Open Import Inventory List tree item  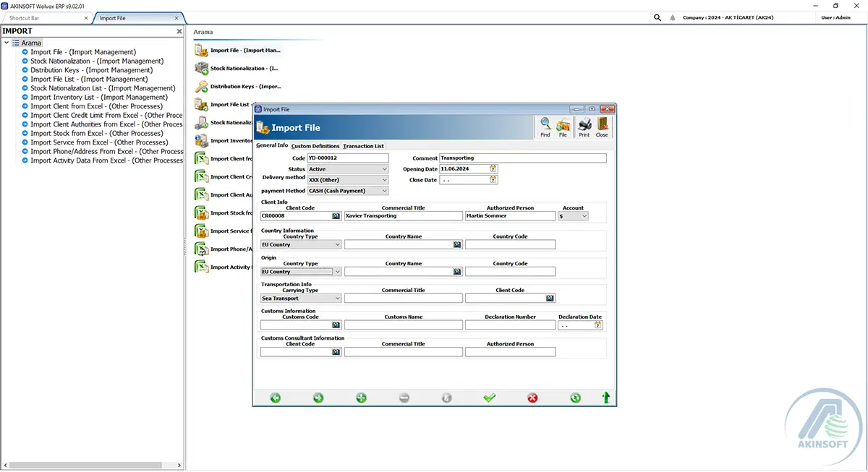click(x=99, y=98)
